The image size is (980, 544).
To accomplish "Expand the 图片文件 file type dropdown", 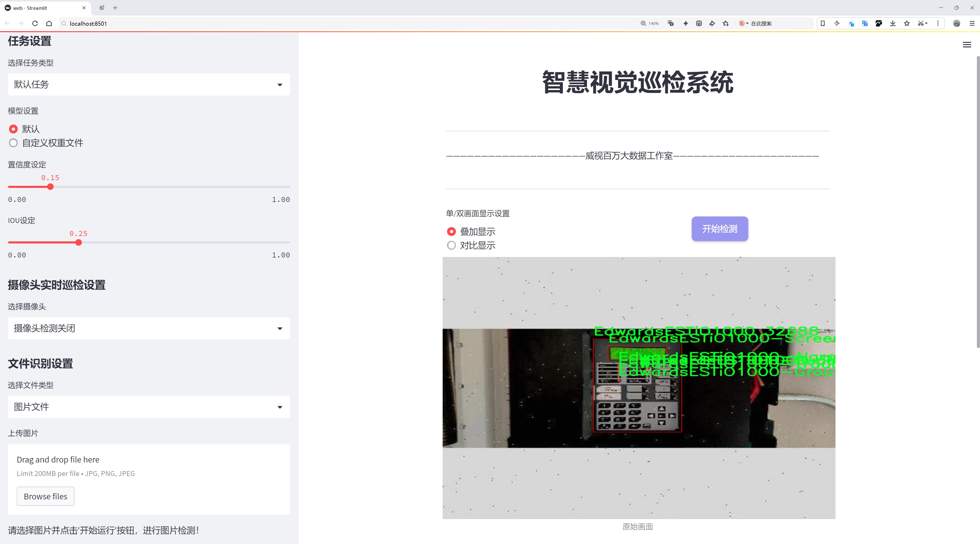I will coord(149,407).
